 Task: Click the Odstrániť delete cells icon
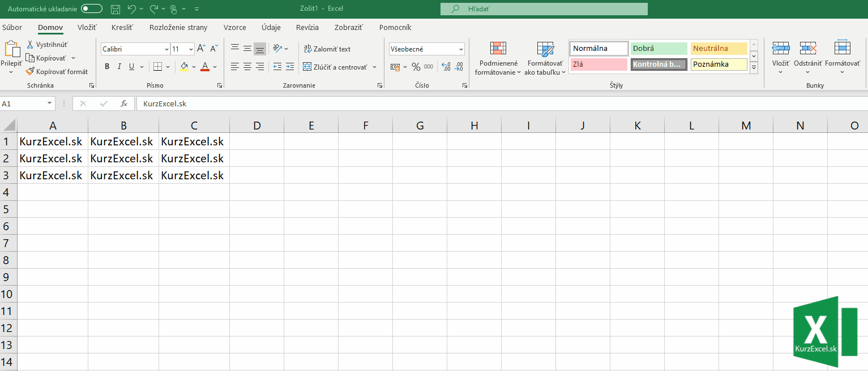[x=808, y=49]
